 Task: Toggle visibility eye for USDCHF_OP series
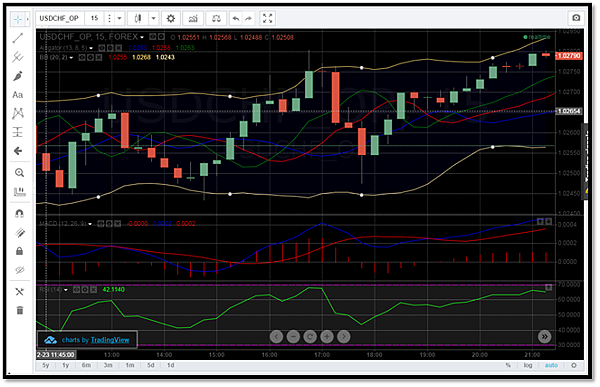[x=152, y=37]
